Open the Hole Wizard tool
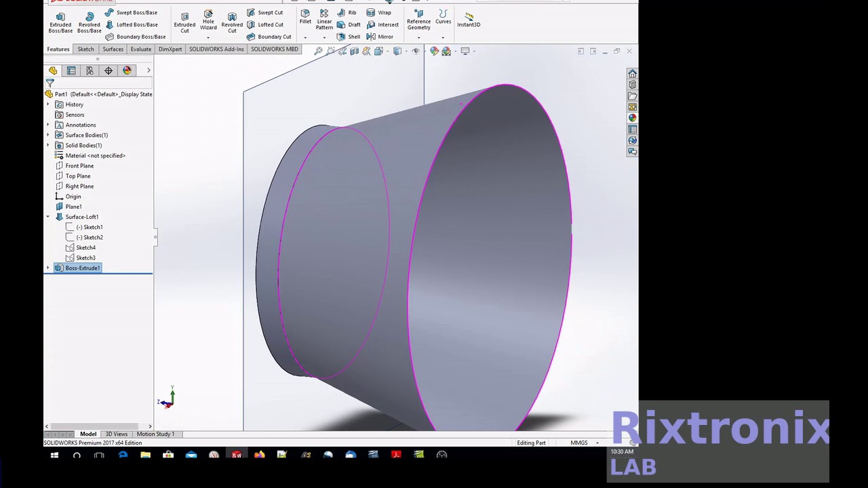This screenshot has height=488, width=868. point(208,20)
